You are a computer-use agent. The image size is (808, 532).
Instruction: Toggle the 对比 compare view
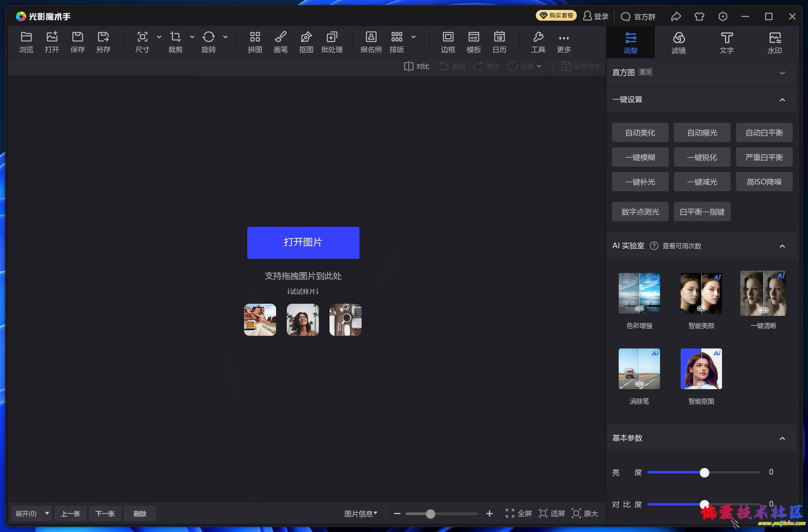pos(416,66)
